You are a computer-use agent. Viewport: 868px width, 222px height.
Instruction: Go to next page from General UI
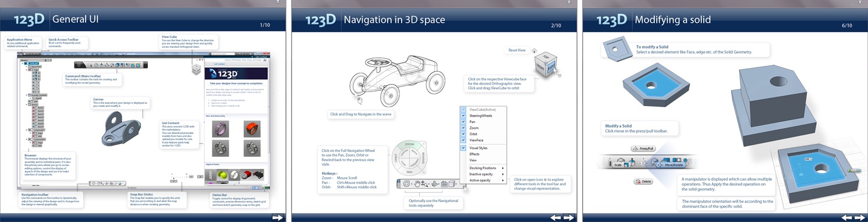click(277, 217)
